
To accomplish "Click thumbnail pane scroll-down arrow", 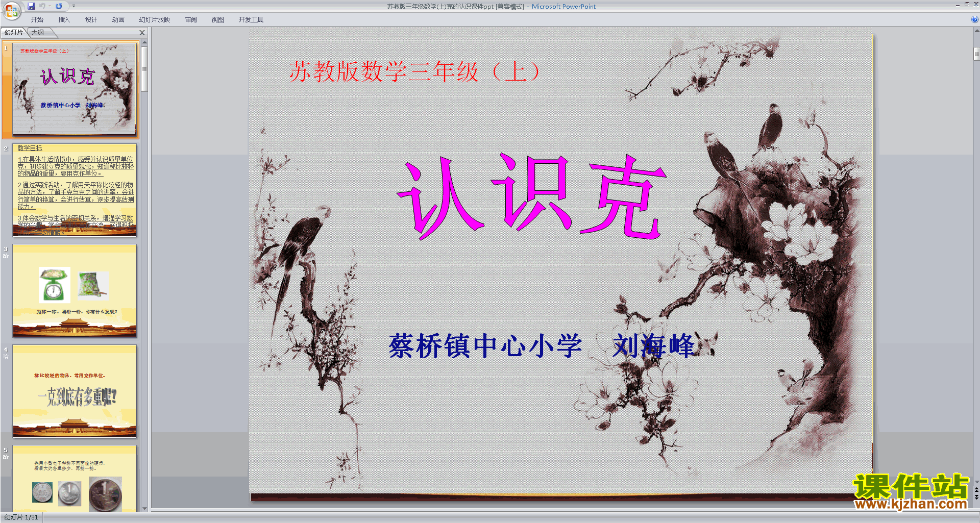I will pyautogui.click(x=144, y=508).
